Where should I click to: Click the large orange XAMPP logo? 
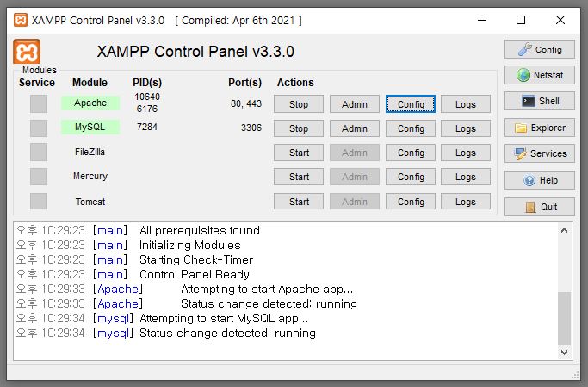27,52
